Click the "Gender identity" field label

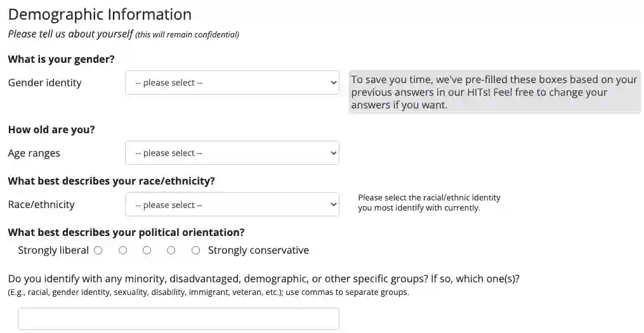tap(44, 82)
